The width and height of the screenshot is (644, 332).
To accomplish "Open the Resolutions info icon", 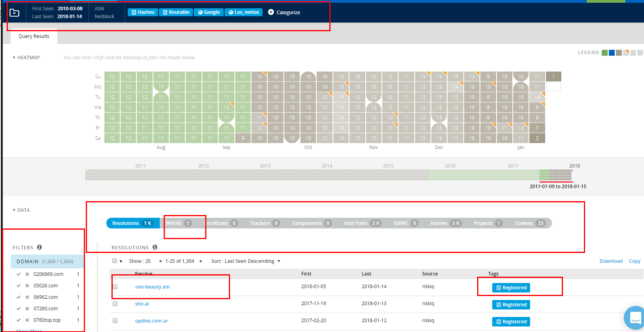I will pos(155,247).
